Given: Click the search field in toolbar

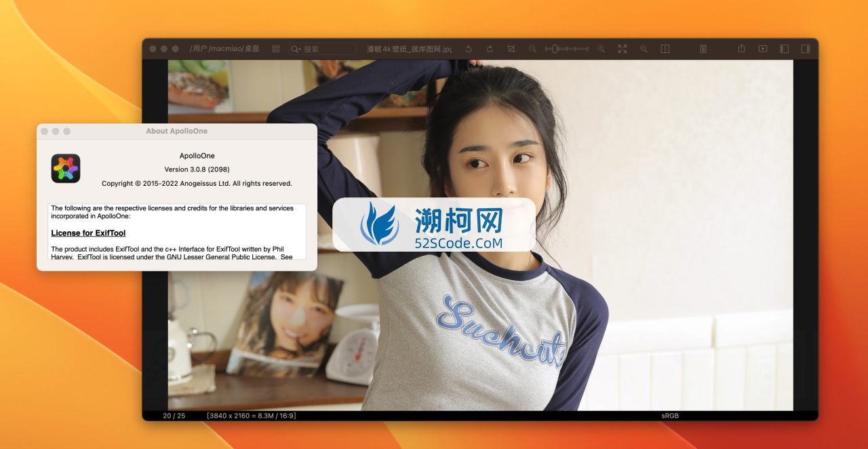Looking at the screenshot, I should coord(323,49).
